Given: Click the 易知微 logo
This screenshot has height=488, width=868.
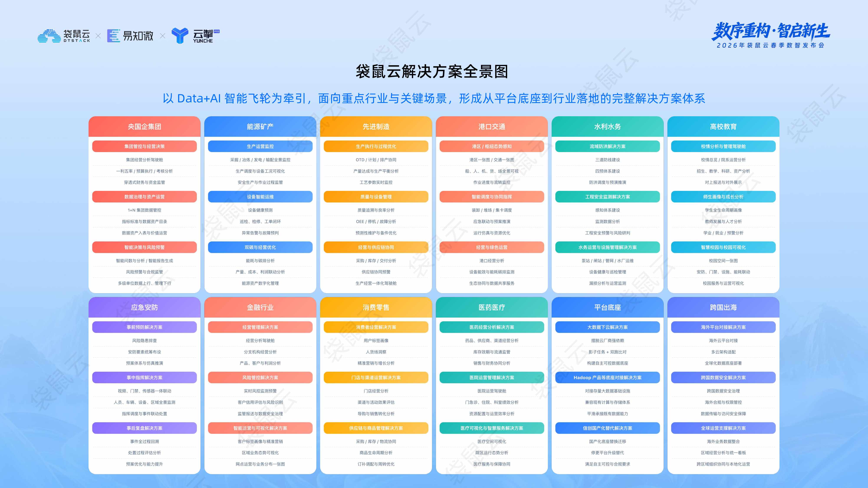Looking at the screenshot, I should coord(130,36).
